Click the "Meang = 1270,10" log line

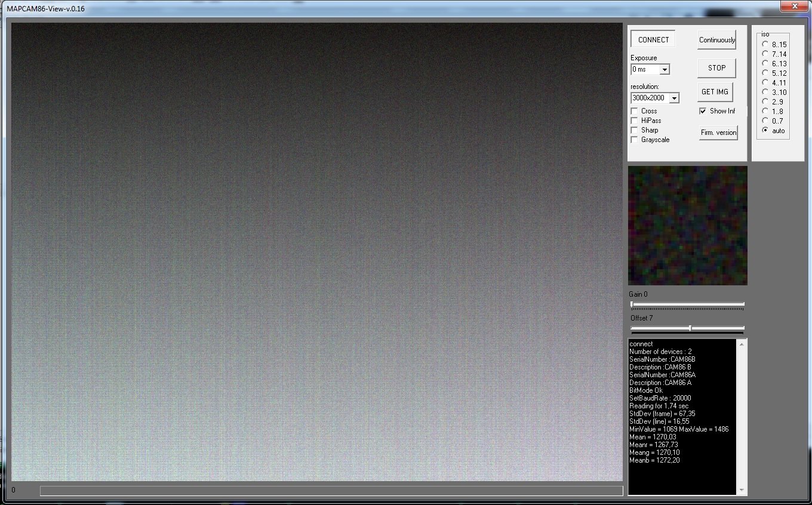tap(654, 452)
